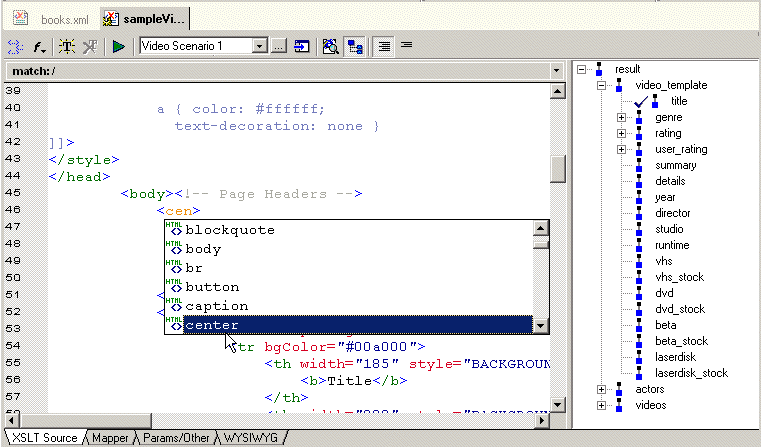Viewport: 761px width, 447px height.
Task: Switch to the books.xml tab
Action: [x=55, y=19]
